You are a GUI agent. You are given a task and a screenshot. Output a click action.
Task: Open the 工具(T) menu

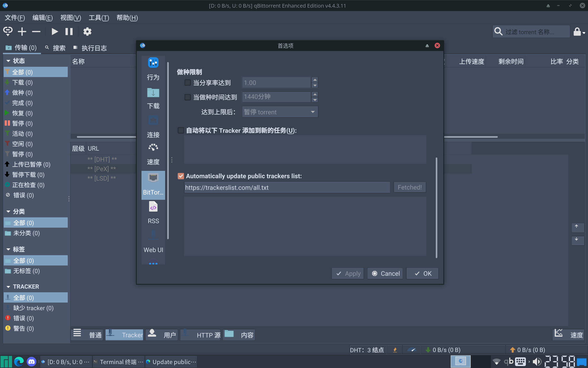point(98,18)
